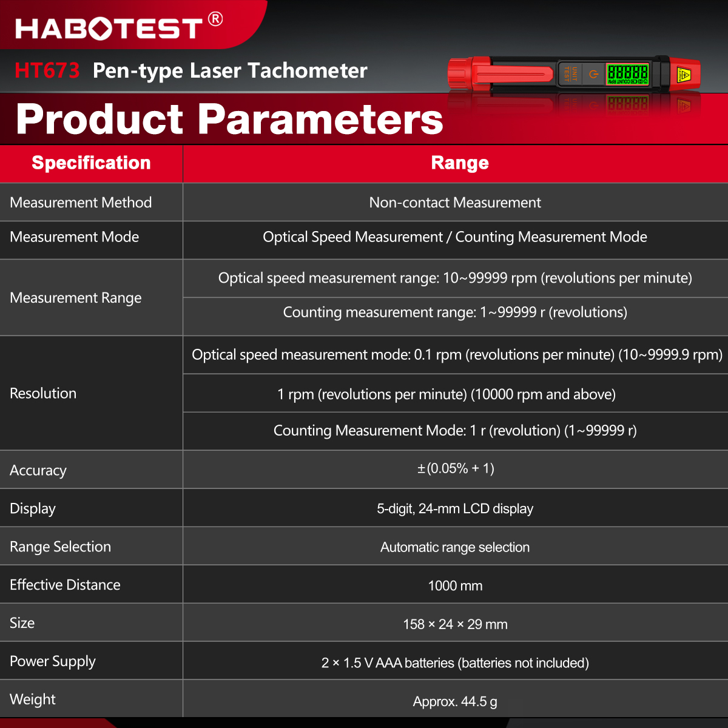This screenshot has width=728, height=728.
Task: Click the '2 × 1.5 V AAA batteries' value
Action: pos(455,663)
